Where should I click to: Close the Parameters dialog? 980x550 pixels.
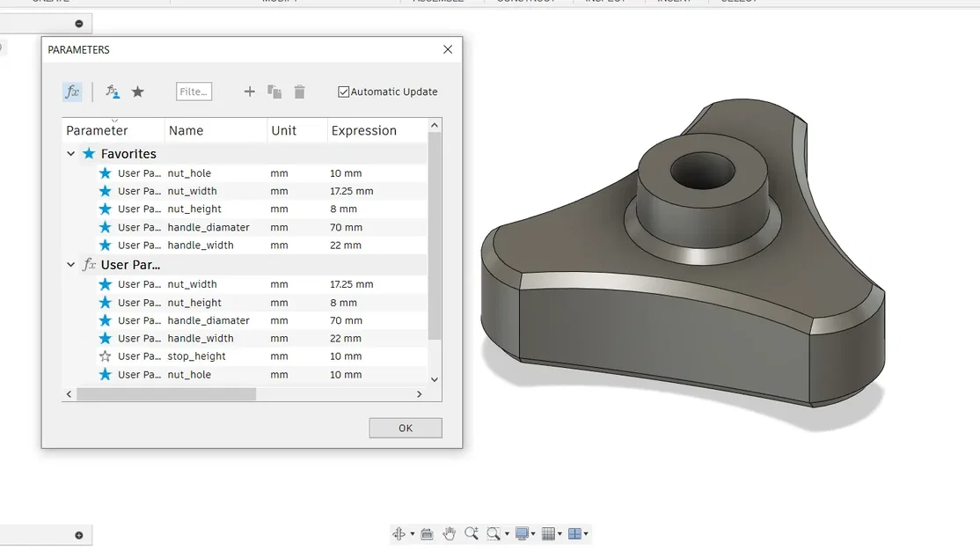(x=448, y=49)
